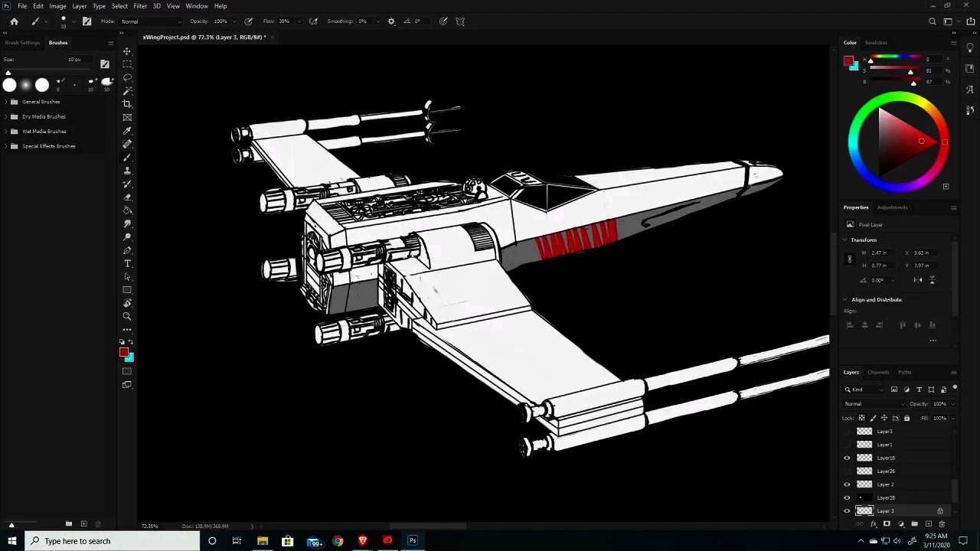980x551 pixels.
Task: Select the Zoom tool
Action: pyautogui.click(x=127, y=316)
